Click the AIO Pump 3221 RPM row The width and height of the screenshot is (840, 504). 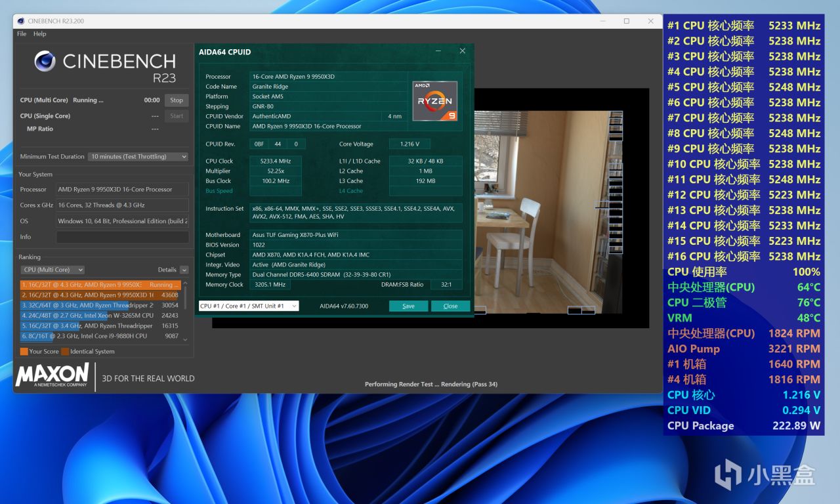[744, 349]
